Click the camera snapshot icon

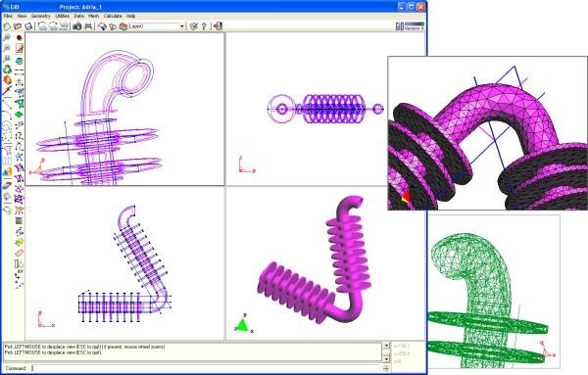(77, 26)
